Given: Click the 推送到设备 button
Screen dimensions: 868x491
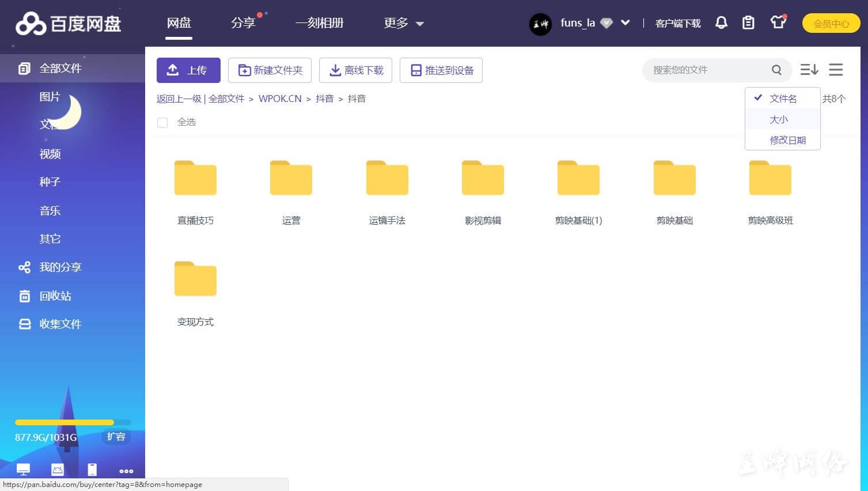Looking at the screenshot, I should click(x=441, y=70).
